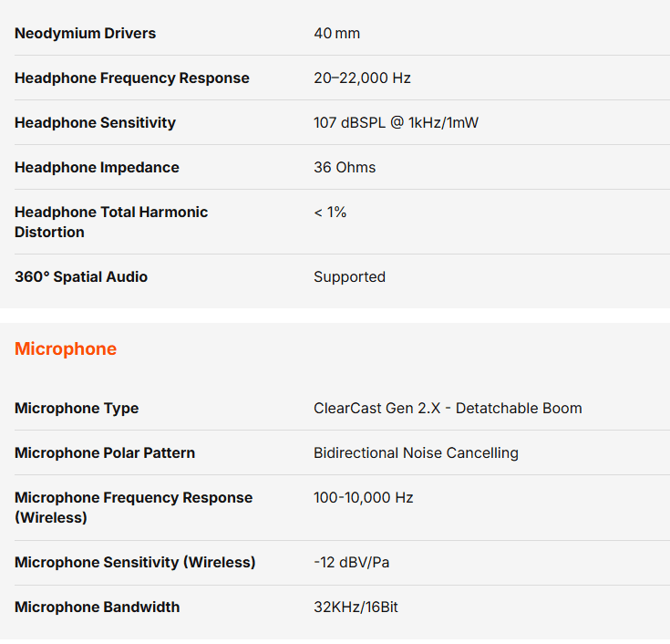Click the 40 mm driver size value
670x644 pixels.
click(336, 34)
